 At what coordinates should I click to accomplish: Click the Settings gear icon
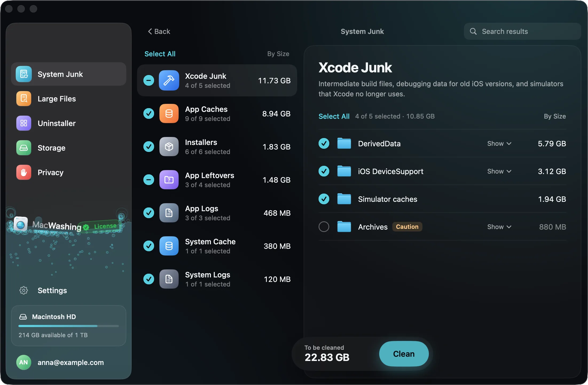tap(24, 290)
